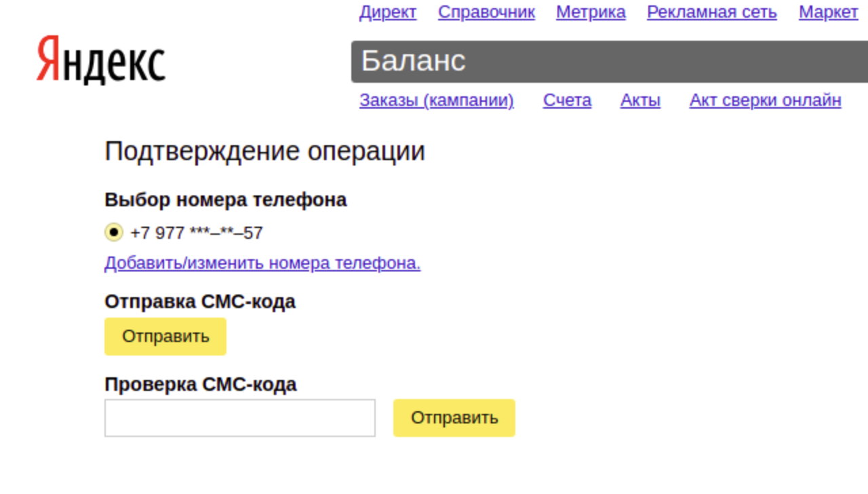Visit the Маркет link

click(x=829, y=12)
